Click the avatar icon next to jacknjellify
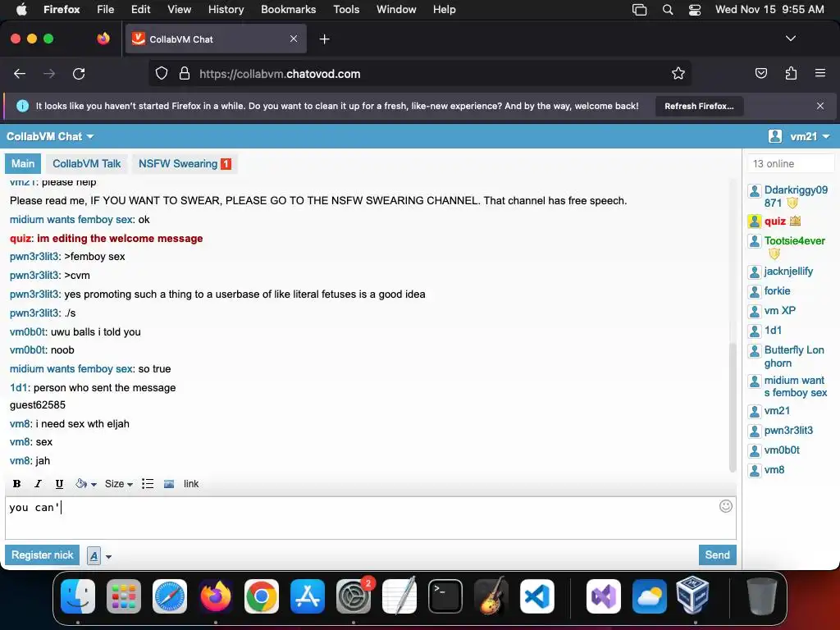The width and height of the screenshot is (840, 630). pyautogui.click(x=755, y=272)
